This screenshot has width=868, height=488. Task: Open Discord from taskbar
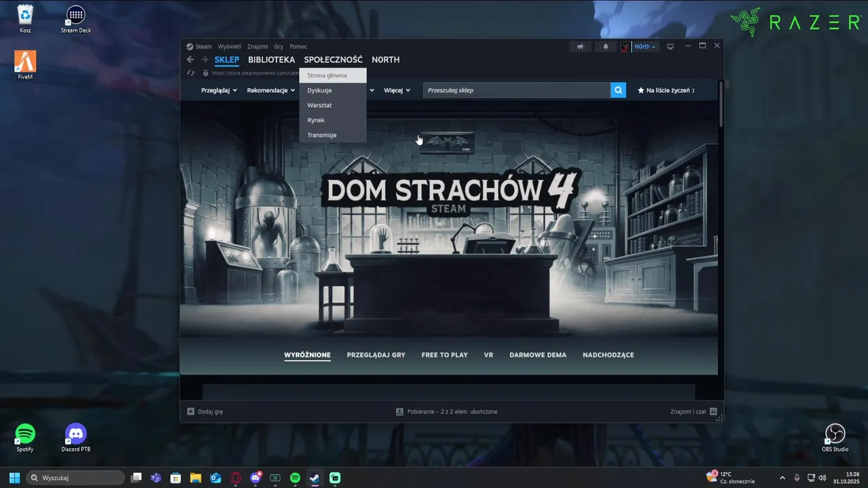click(256, 478)
